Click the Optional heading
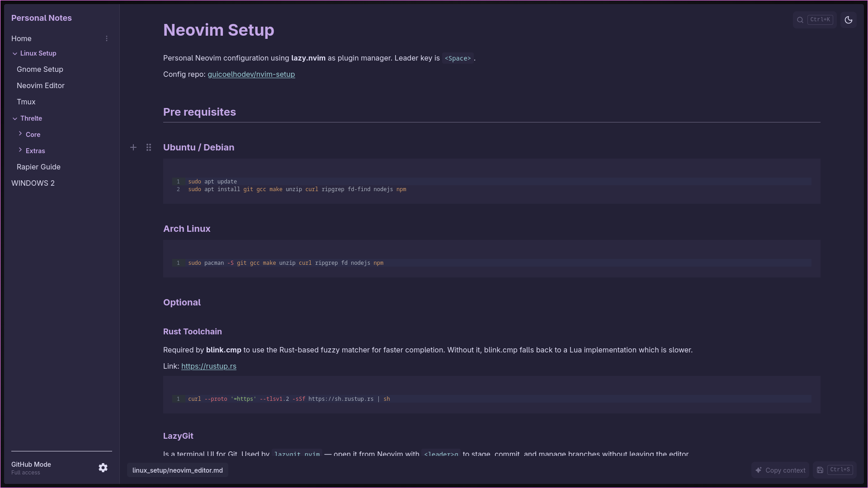The width and height of the screenshot is (868, 488). 182,302
